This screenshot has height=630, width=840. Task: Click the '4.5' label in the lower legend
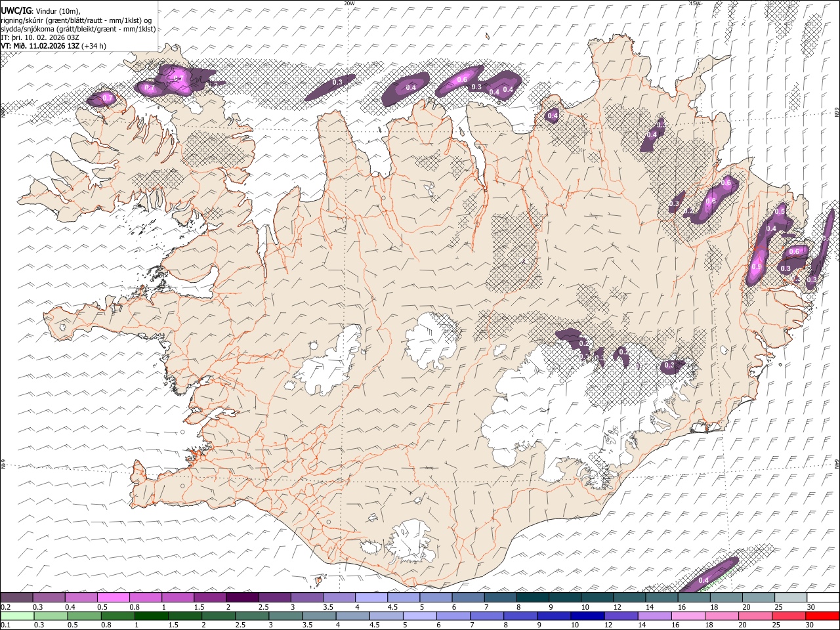[x=375, y=625]
